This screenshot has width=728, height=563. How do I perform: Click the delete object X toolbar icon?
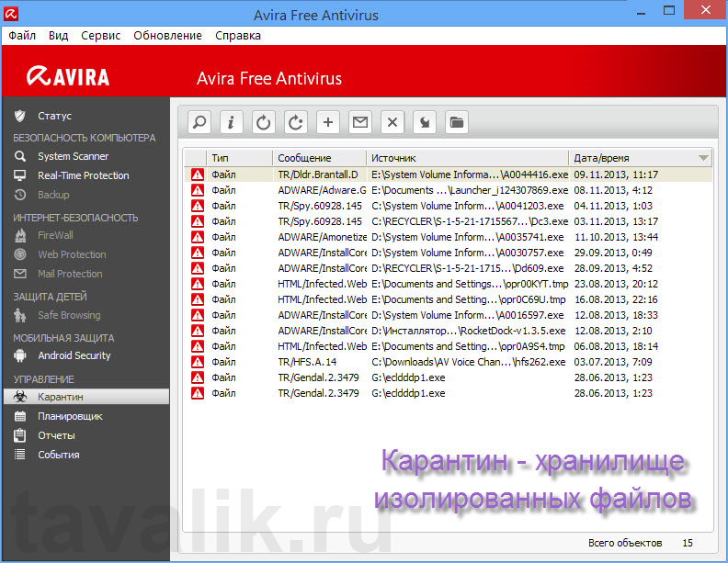pos(392,122)
